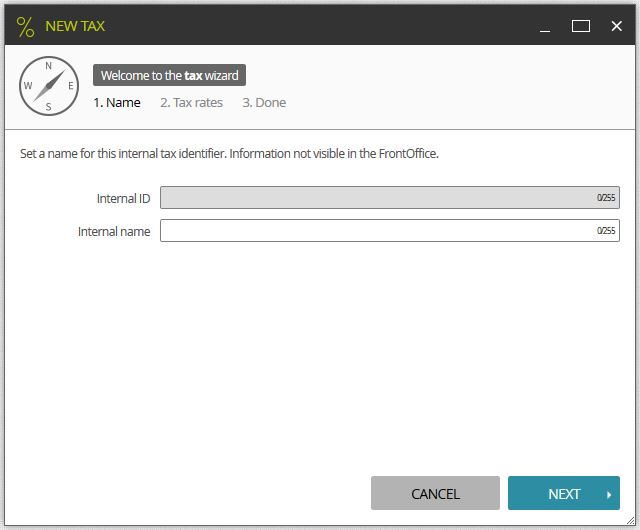640x530 pixels.
Task: Click the compass wizard icon
Action: [49, 86]
